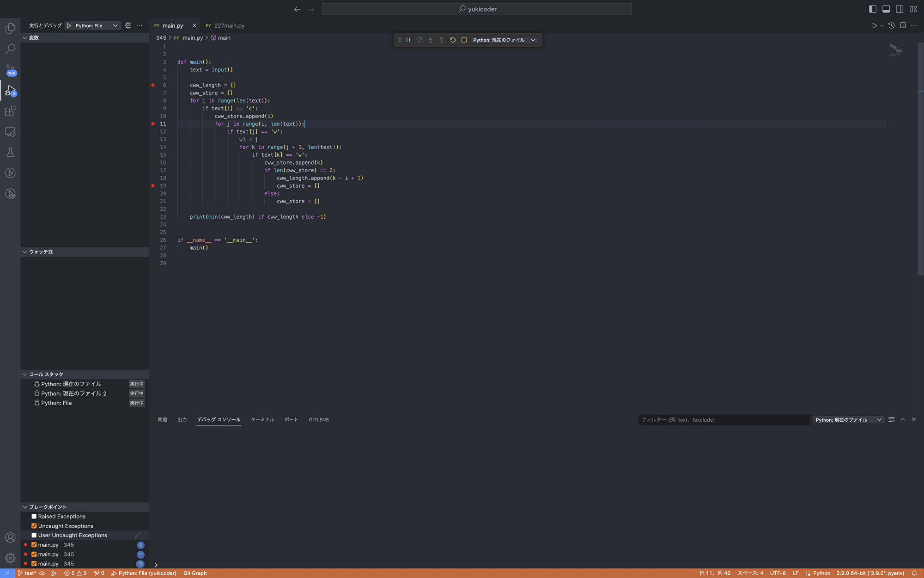
Task: Collapse the コール スタック section
Action: pyautogui.click(x=24, y=374)
